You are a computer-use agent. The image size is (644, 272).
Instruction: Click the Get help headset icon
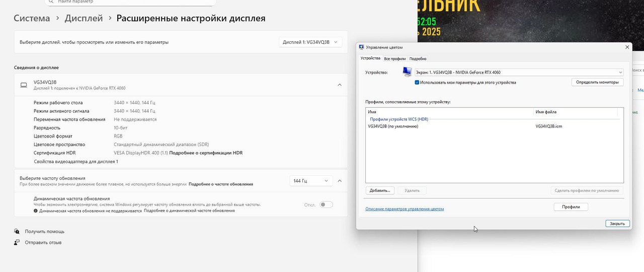17,231
